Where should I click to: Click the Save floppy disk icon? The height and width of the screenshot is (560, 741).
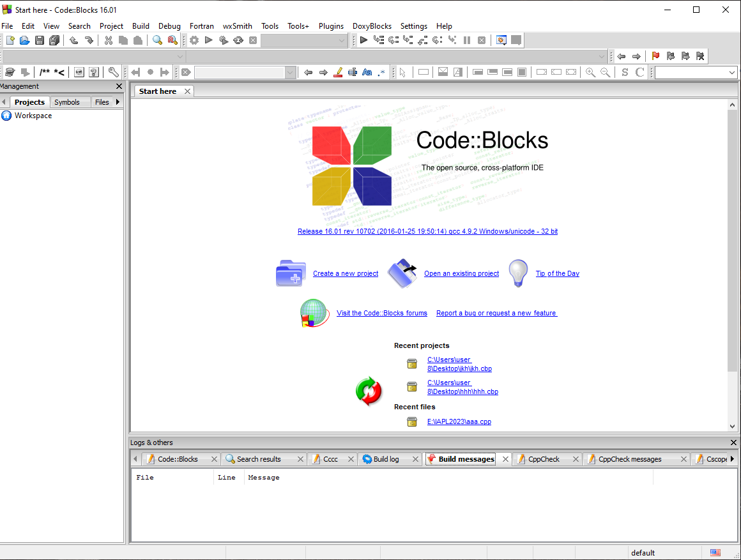click(x=40, y=40)
